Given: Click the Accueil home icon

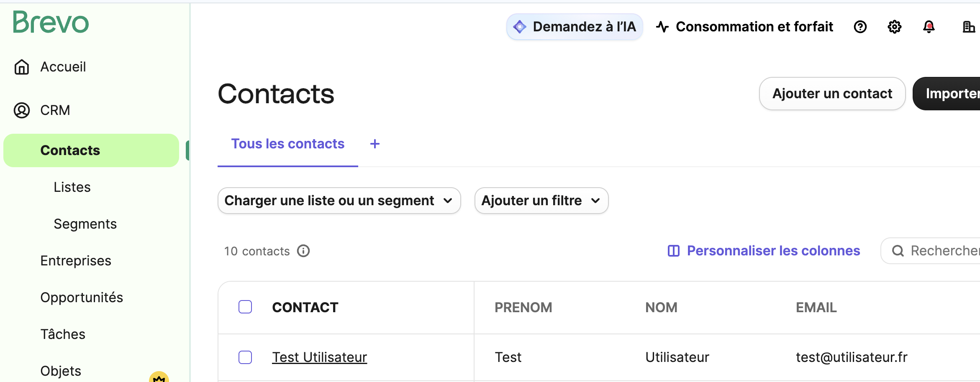Looking at the screenshot, I should click(22, 67).
